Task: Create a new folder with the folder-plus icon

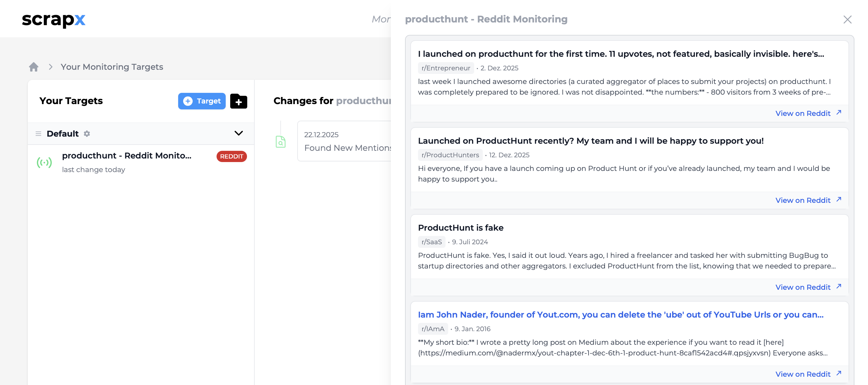Action: 238,101
